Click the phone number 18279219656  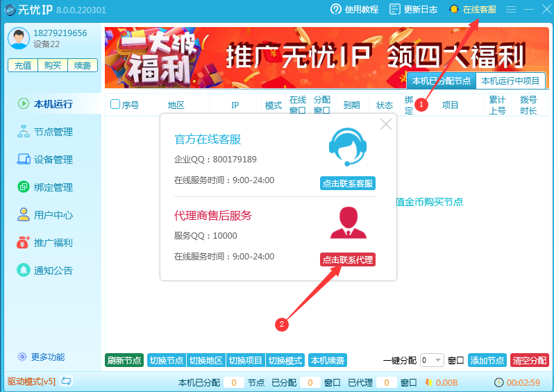(60, 33)
